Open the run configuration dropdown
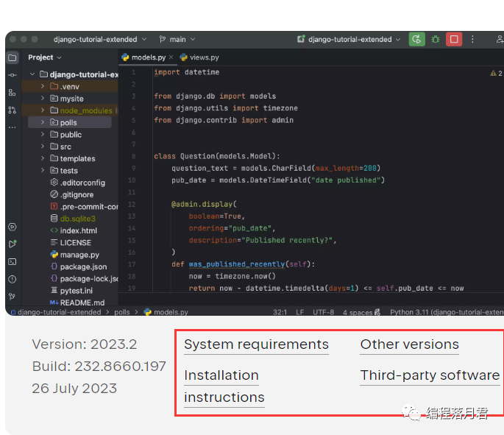 click(349, 39)
